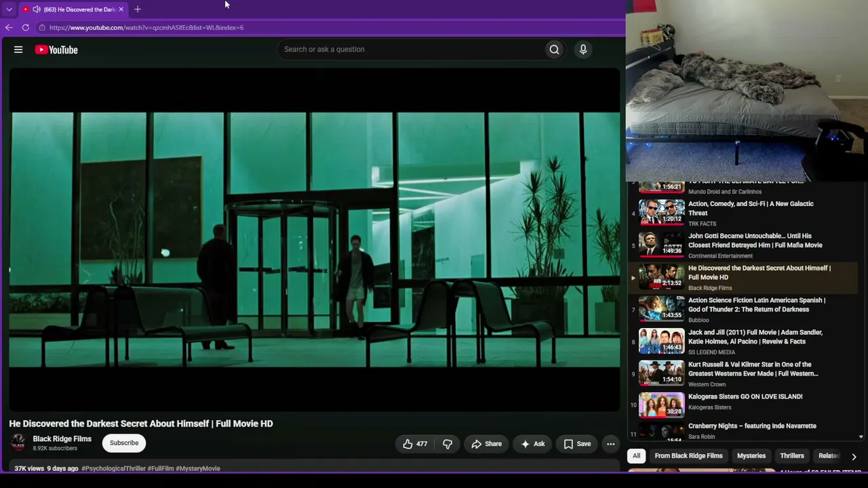
Task: Focus the browser address bar with the YouTube URL
Action: click(x=146, y=28)
